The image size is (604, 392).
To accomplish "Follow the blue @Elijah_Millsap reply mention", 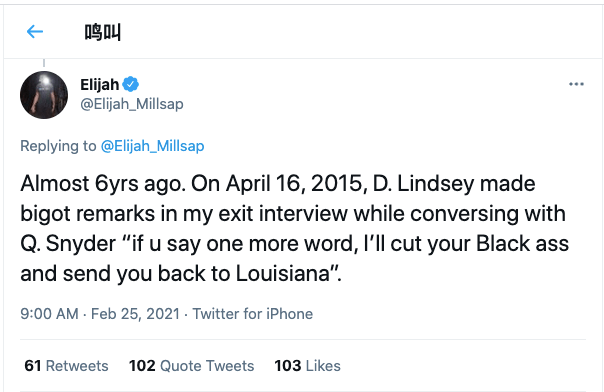I will tap(153, 146).
